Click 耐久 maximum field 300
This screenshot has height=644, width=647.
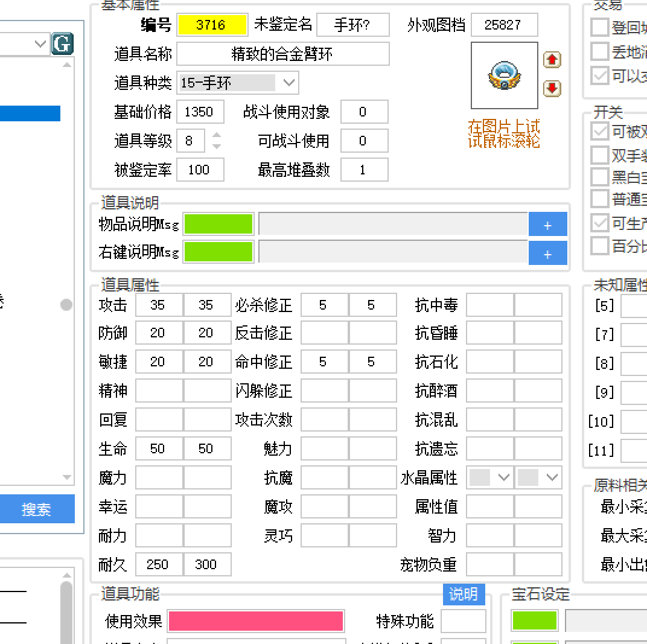(x=207, y=564)
